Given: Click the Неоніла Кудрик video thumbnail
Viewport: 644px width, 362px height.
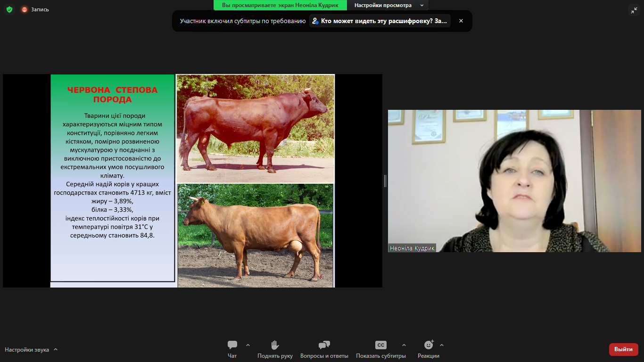Looking at the screenshot, I should point(514,181).
